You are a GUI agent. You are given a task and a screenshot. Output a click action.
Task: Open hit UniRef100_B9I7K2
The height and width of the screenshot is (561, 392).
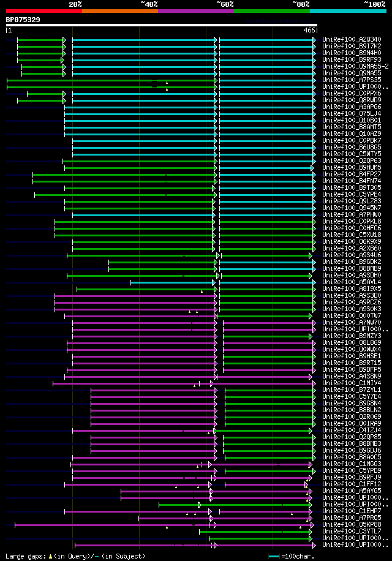pos(352,46)
